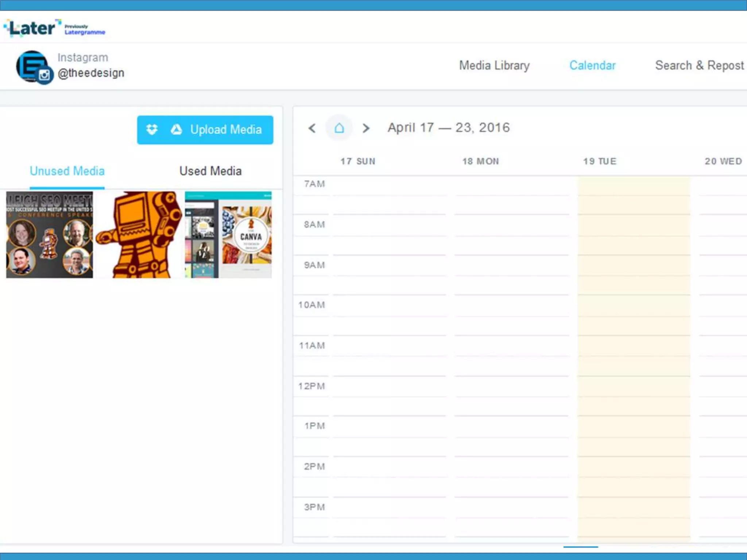Image resolution: width=747 pixels, height=560 pixels.
Task: Select the orange robot image thumbnail
Action: 139,235
